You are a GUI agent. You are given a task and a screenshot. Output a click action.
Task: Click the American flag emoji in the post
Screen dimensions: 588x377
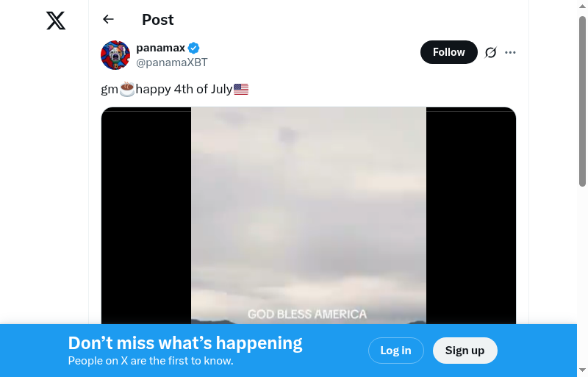[x=241, y=89]
